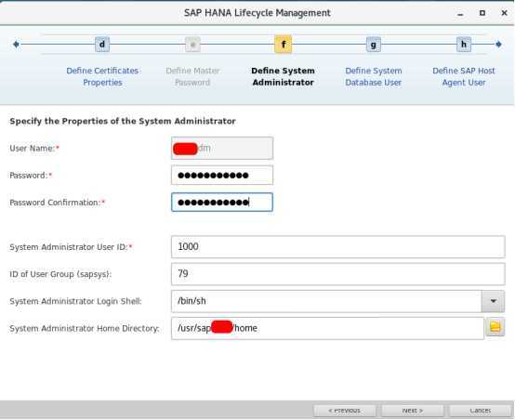Jump to step h marker
This screenshot has width=515, height=420.
(x=464, y=44)
